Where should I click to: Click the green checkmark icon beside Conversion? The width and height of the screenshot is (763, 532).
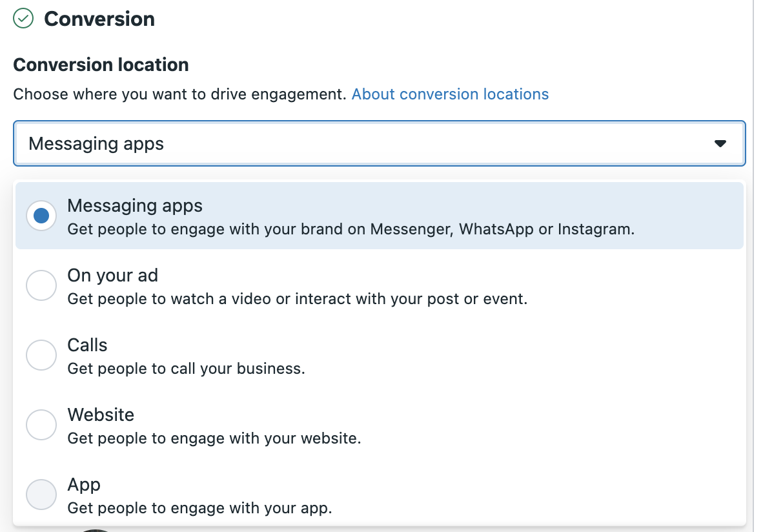(x=24, y=19)
